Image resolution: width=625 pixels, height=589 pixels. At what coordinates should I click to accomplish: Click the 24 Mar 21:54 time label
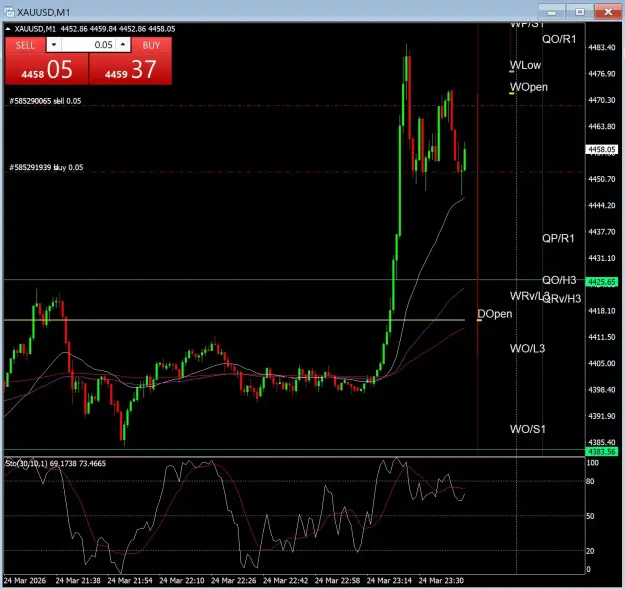coord(130,581)
